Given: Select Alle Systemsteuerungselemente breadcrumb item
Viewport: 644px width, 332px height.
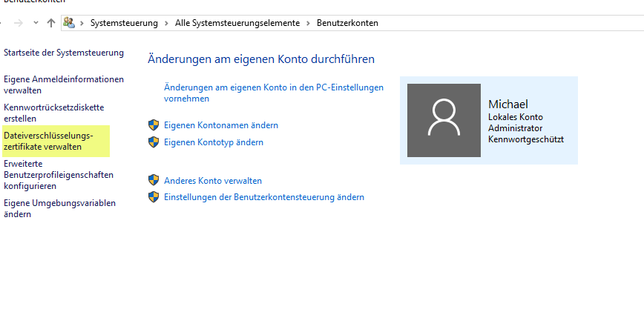Looking at the screenshot, I should (237, 23).
